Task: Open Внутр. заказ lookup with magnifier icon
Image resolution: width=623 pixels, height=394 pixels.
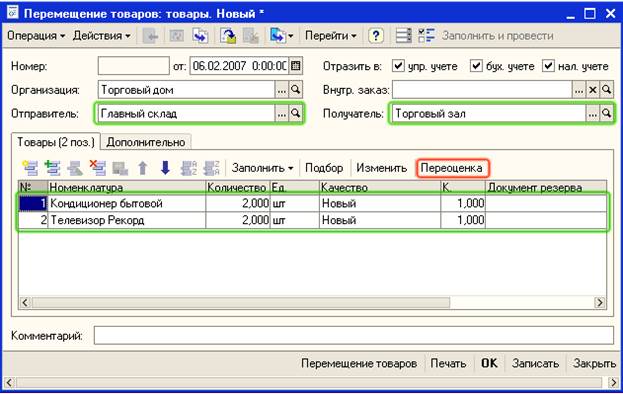Action: coord(606,90)
